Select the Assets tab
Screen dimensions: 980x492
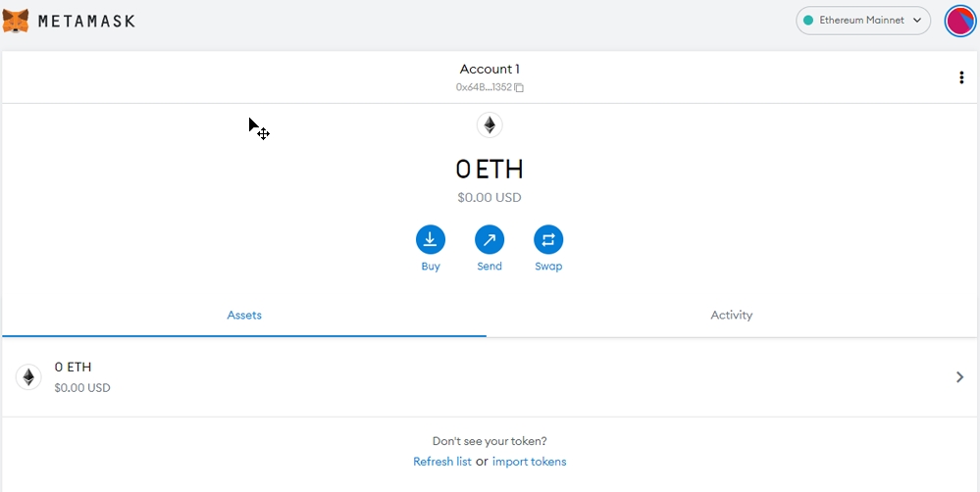tap(244, 316)
